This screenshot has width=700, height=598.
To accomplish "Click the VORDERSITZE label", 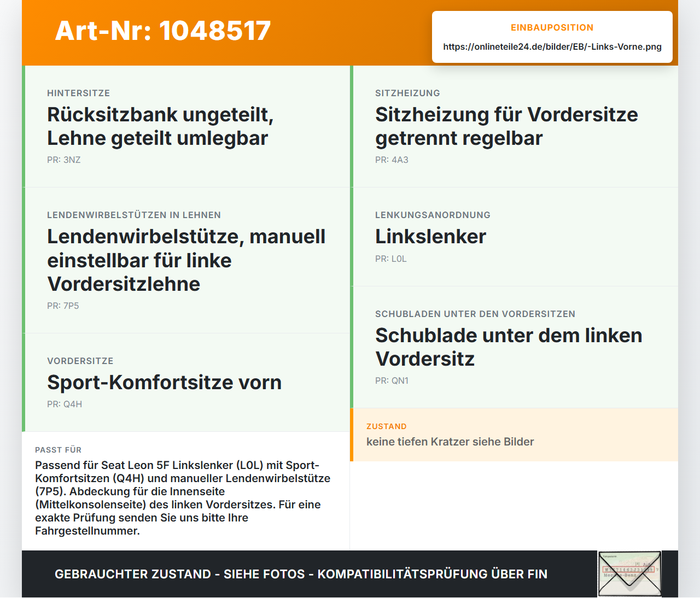I will [80, 361].
